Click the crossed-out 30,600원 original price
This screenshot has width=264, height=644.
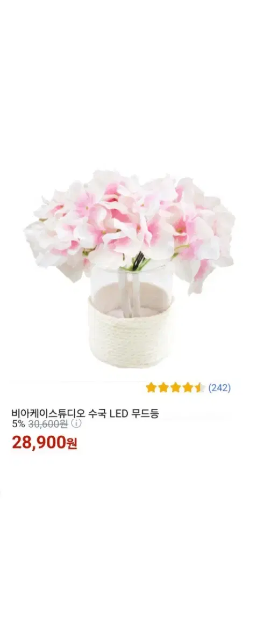pos(48,423)
